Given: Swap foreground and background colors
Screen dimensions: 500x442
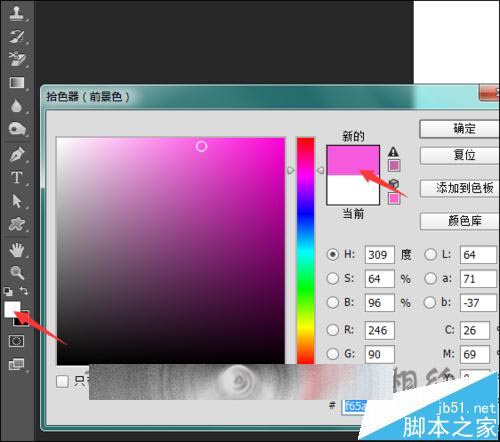Looking at the screenshot, I should click(x=24, y=291).
